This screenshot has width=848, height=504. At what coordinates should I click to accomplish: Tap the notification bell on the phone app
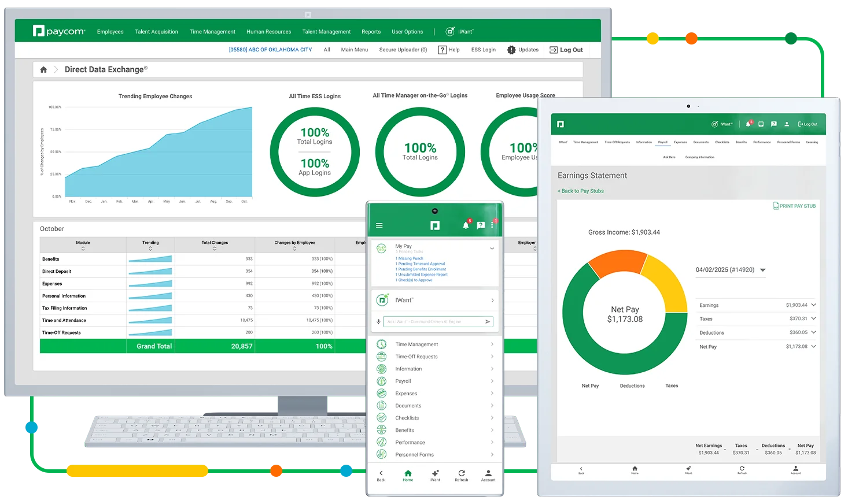[x=466, y=225]
